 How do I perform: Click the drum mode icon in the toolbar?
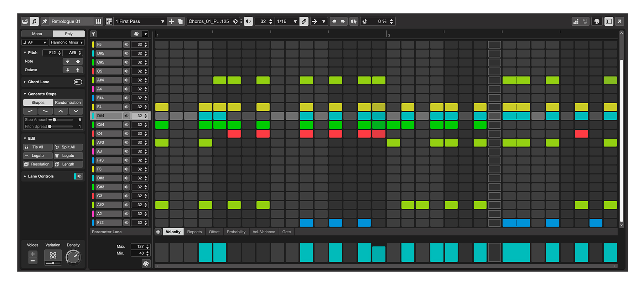tap(25, 21)
